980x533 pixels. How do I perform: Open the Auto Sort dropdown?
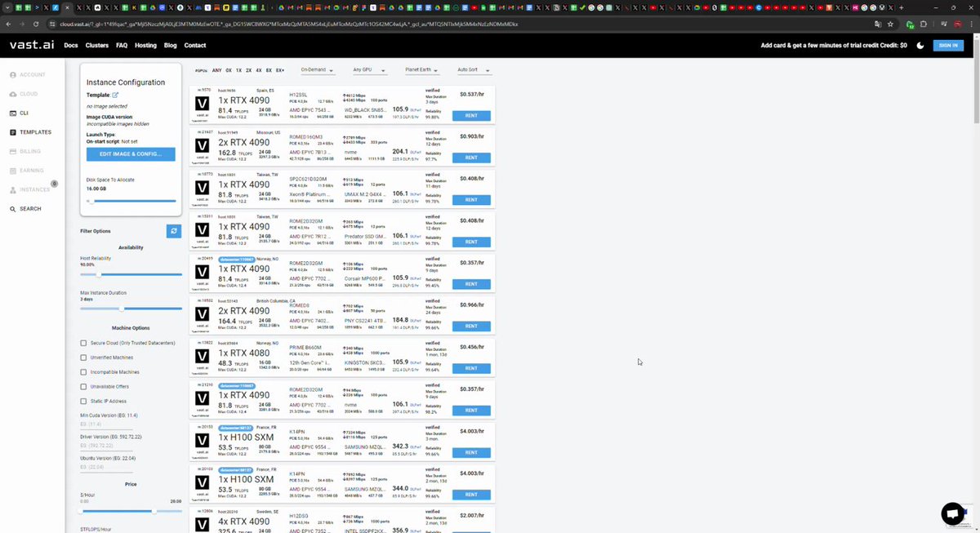(474, 70)
